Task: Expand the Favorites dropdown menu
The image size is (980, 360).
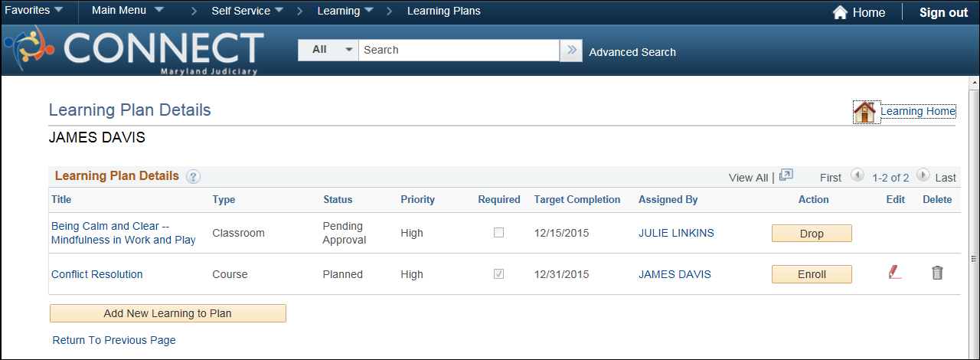Action: click(34, 11)
